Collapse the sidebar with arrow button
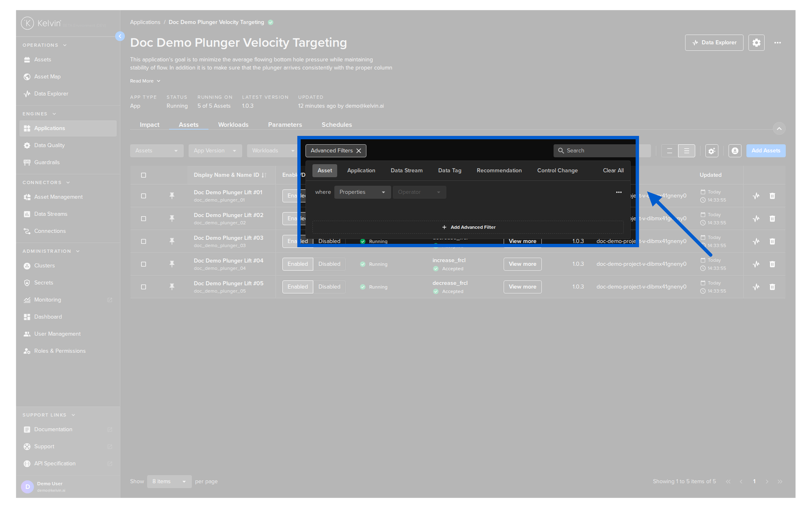The width and height of the screenshot is (812, 508). pos(120,36)
